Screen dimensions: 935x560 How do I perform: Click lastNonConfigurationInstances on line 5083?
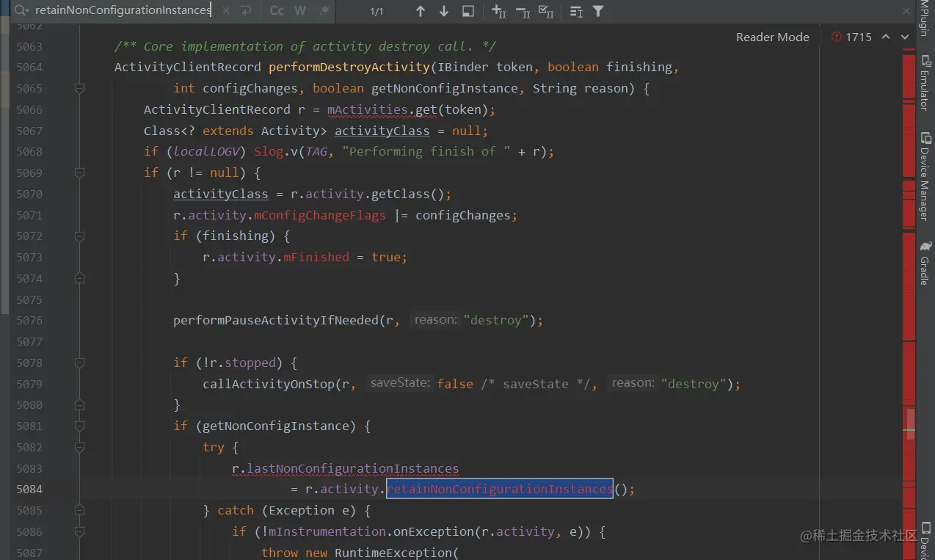[352, 468]
